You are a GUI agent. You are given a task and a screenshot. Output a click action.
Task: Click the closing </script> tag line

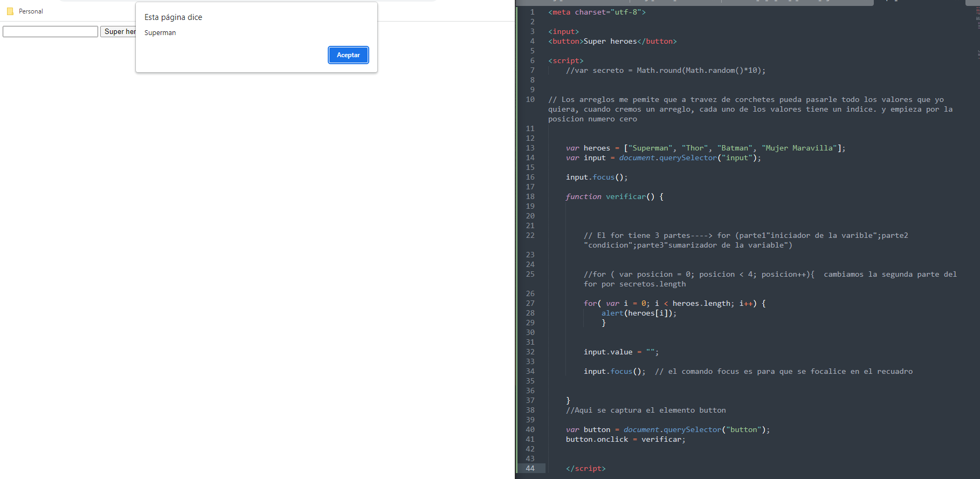tap(586, 468)
